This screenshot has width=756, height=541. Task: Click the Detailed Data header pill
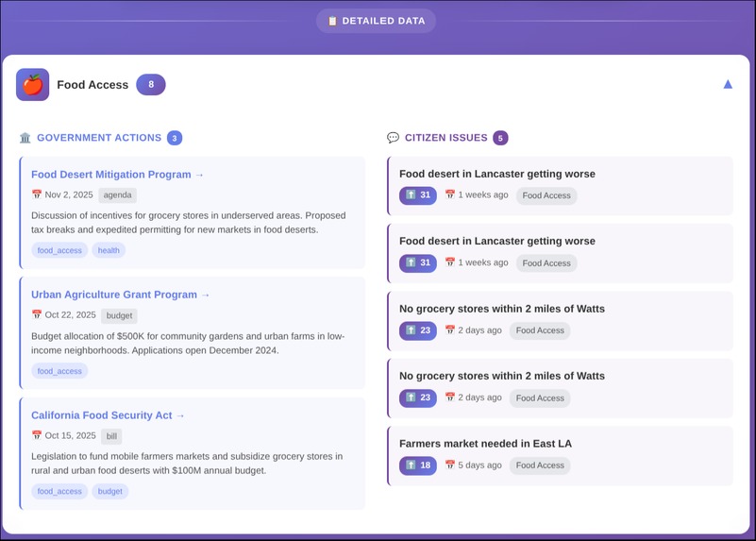(376, 21)
